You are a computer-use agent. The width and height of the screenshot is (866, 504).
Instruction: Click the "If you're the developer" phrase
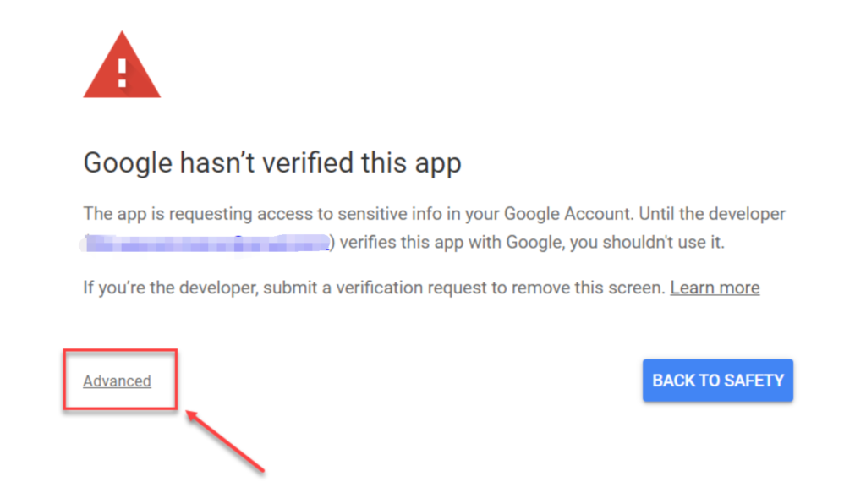coord(171,288)
